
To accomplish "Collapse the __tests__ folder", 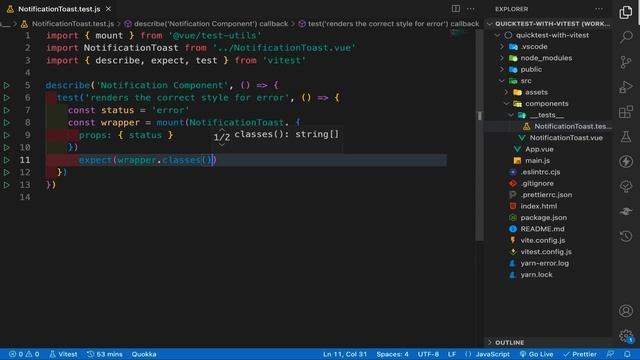I will (x=548, y=115).
